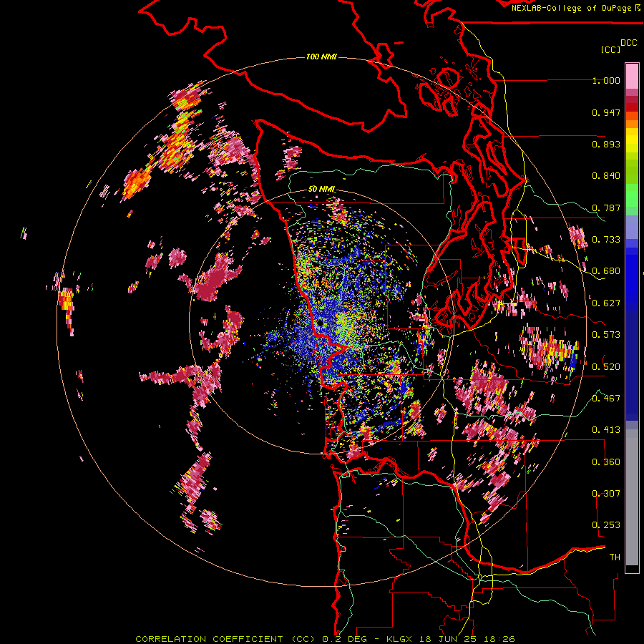Click the 0.2 DEG elevation text
The width and height of the screenshot is (644, 644).
pyautogui.click(x=344, y=639)
